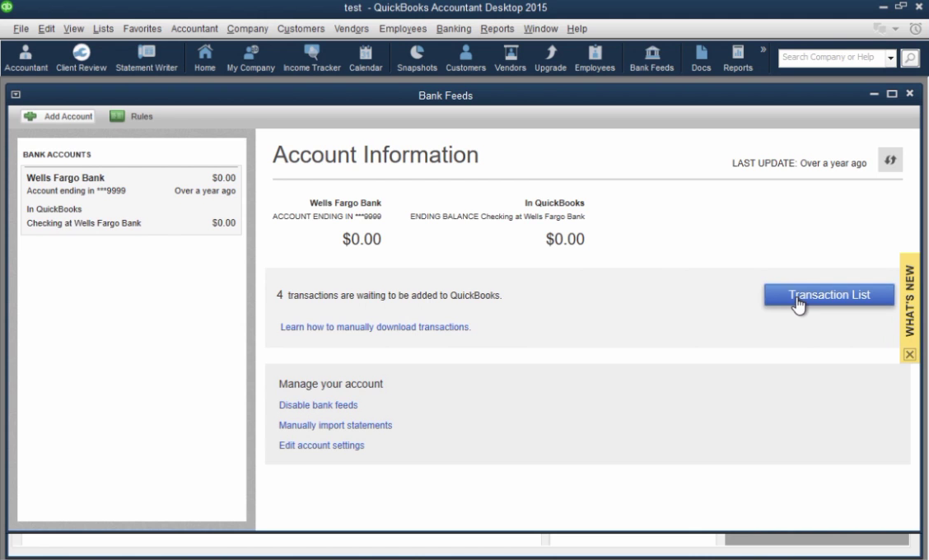Open the Lists menu
929x560 pixels.
coord(103,29)
